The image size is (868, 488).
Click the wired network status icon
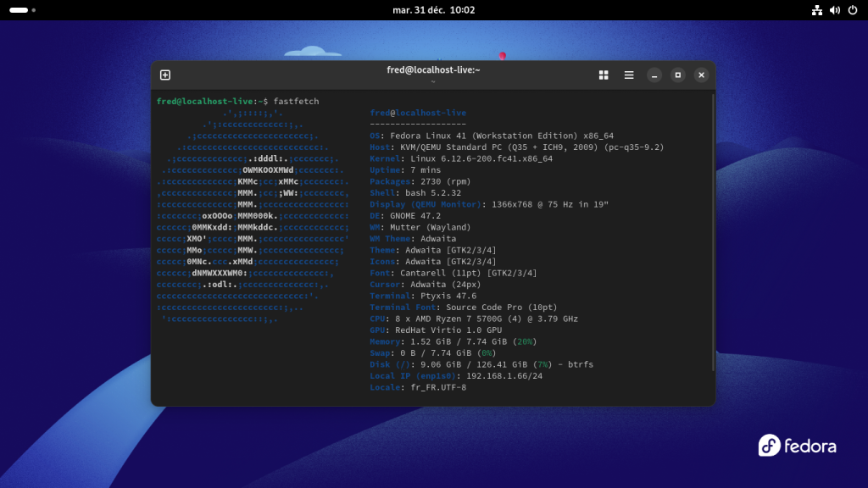tap(817, 10)
